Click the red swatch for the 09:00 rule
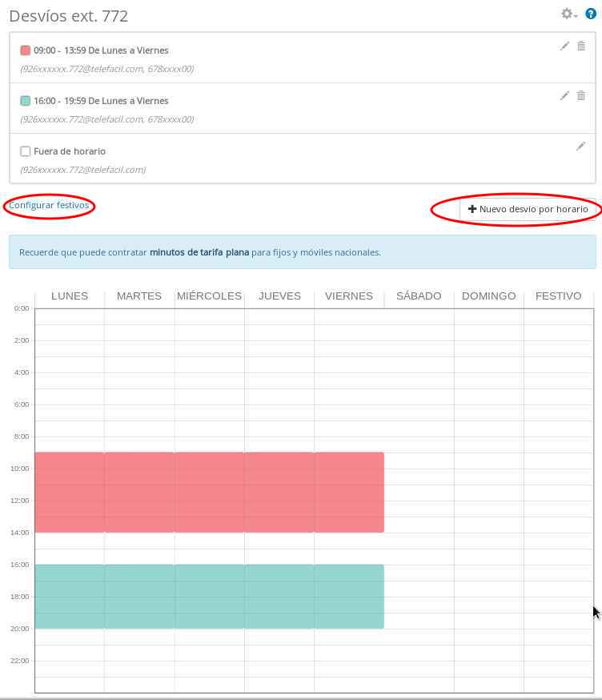 point(26,50)
